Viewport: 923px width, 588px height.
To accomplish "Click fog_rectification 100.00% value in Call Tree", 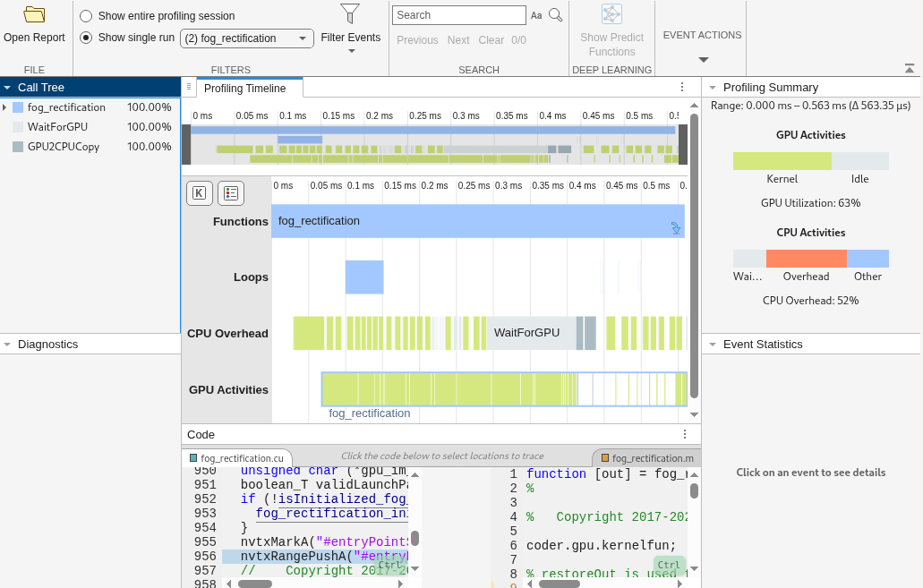I will click(x=150, y=107).
